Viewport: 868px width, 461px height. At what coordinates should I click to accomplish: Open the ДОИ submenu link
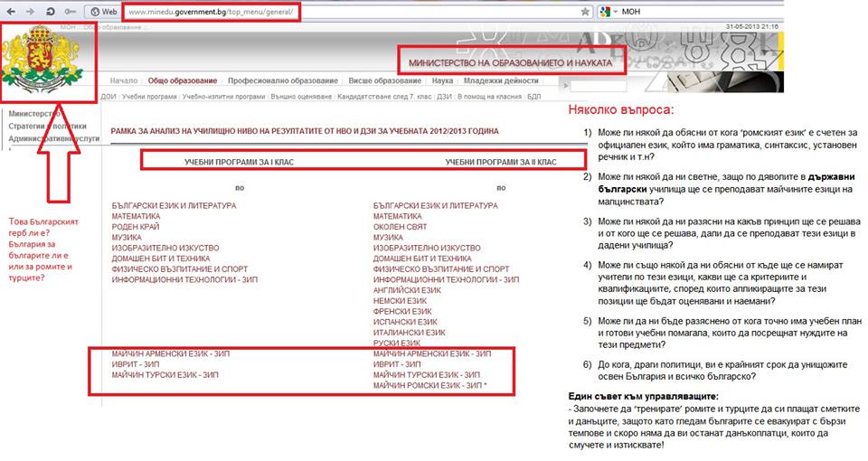(108, 97)
